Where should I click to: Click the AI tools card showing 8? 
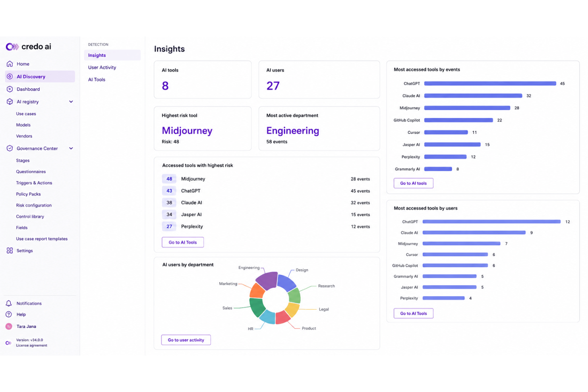tap(203, 79)
